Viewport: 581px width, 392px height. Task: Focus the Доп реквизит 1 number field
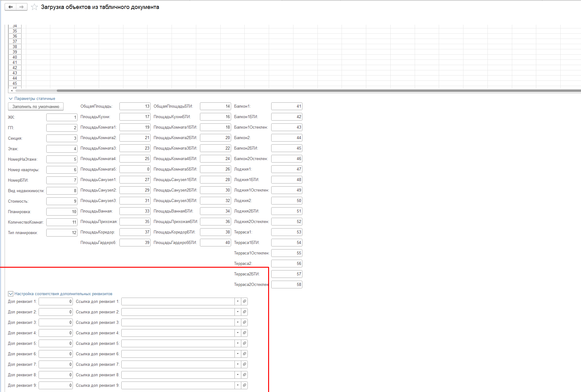click(x=56, y=301)
